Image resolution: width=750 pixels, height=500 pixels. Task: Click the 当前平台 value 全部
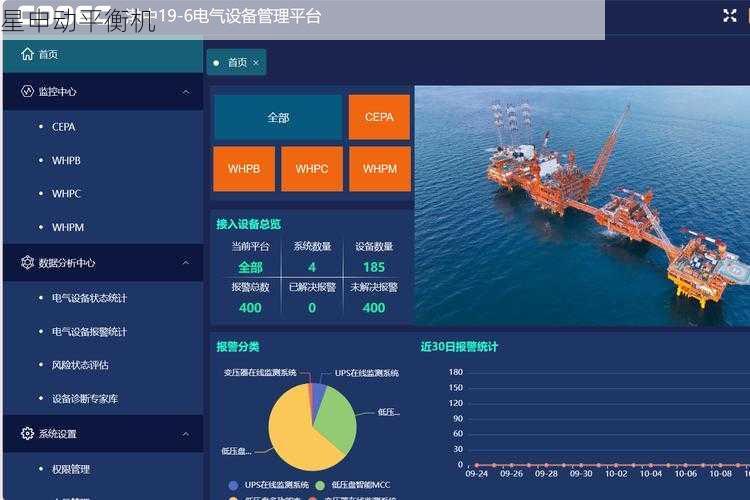[250, 267]
